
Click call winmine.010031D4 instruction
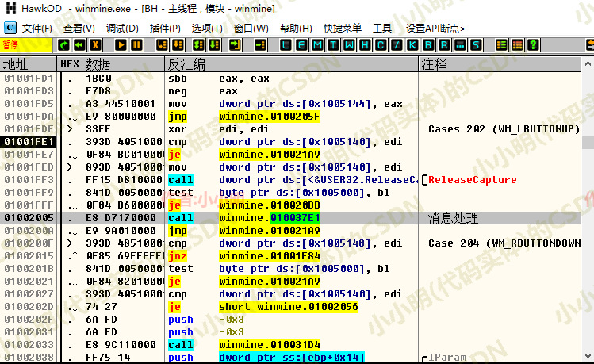click(x=244, y=345)
